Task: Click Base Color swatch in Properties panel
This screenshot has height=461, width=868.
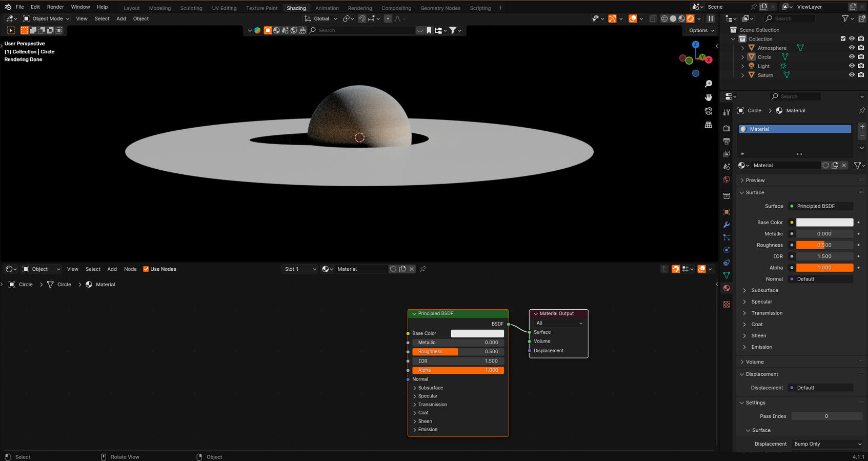Action: point(824,223)
